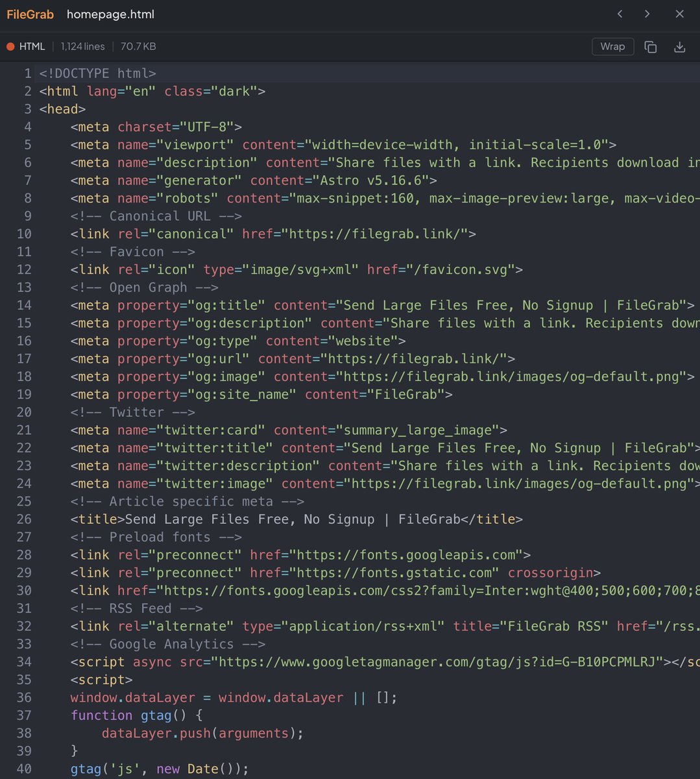Click the FileGrab RSS alternate link line
Screen dimensions: 700x779
(x=385, y=627)
